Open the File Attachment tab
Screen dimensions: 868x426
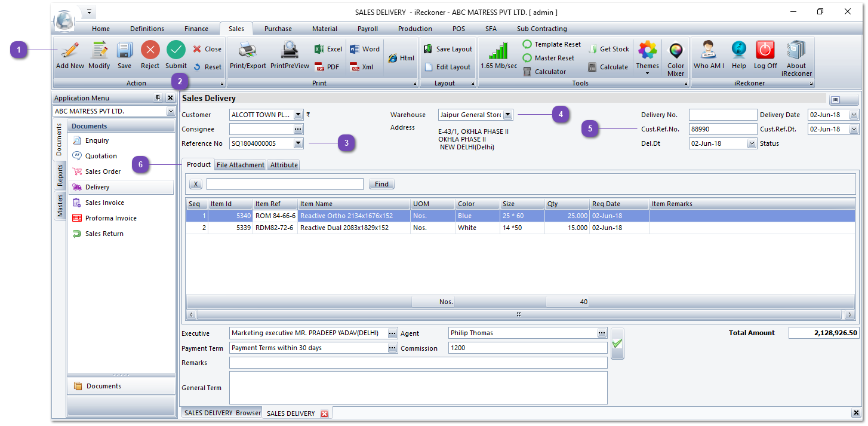pos(241,165)
